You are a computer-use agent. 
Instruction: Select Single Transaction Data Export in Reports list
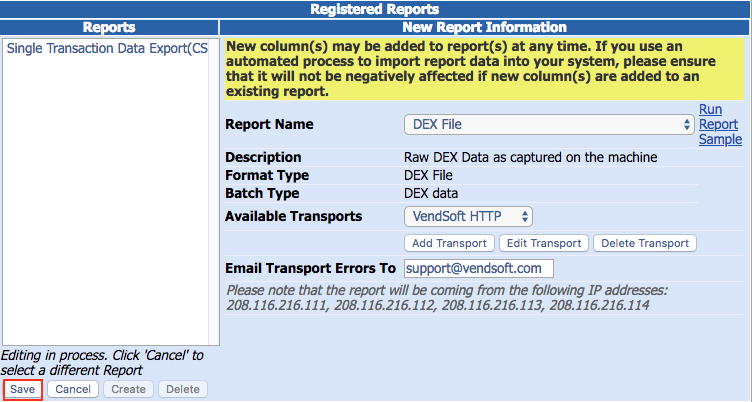click(107, 48)
